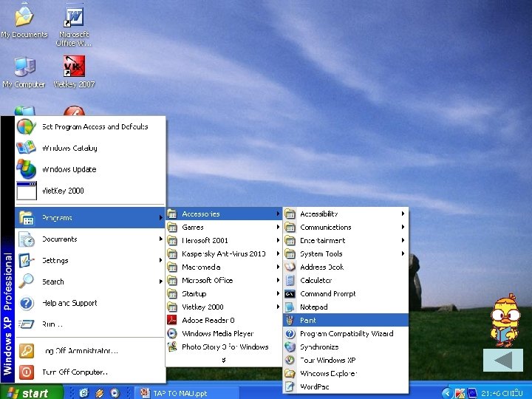Click the Help and Support question icon

click(27, 303)
